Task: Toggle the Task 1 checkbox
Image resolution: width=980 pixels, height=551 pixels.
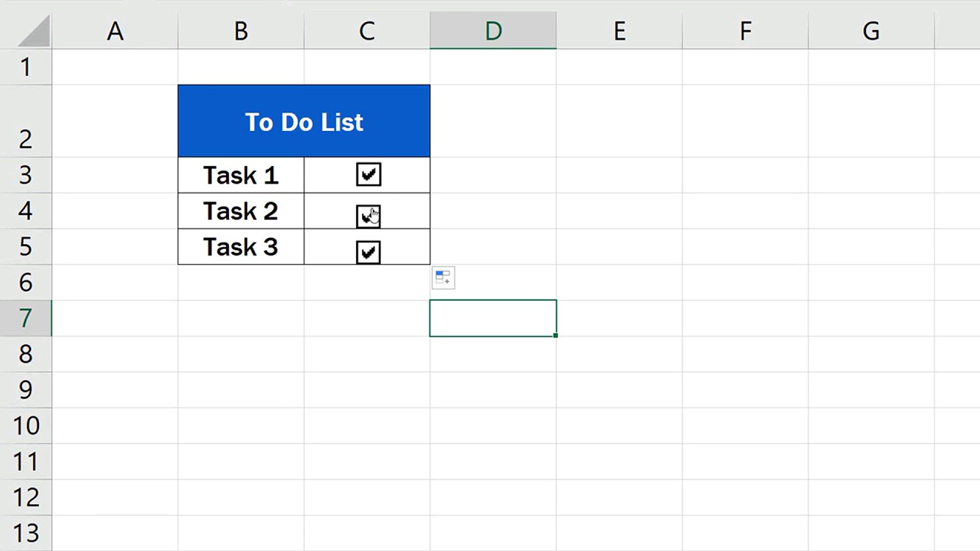Action: [369, 174]
